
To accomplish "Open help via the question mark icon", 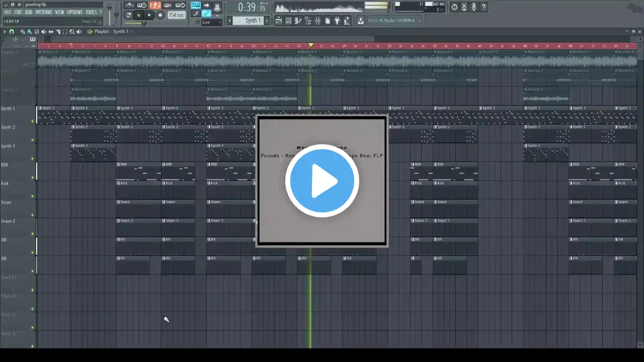I will (484, 7).
